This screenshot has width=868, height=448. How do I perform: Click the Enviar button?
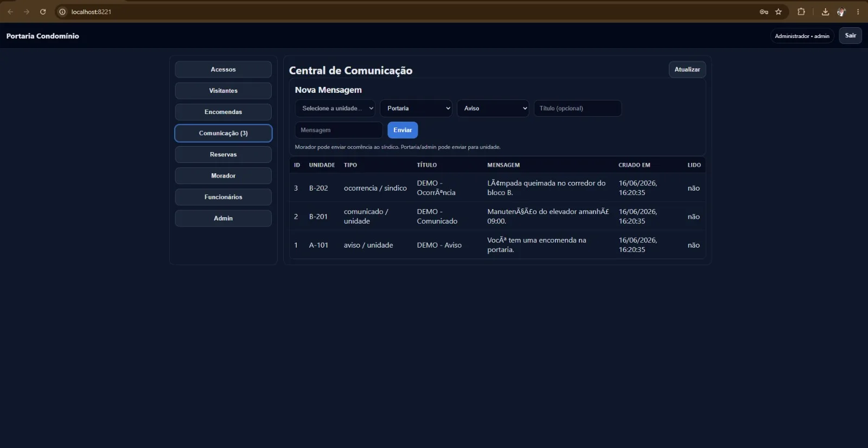[403, 130]
